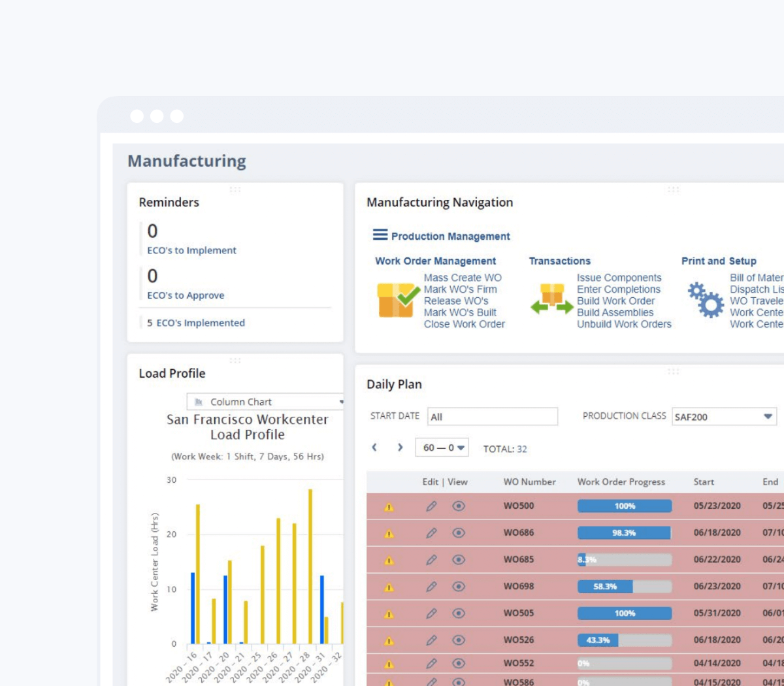View WO698 using the eye icon

click(459, 586)
